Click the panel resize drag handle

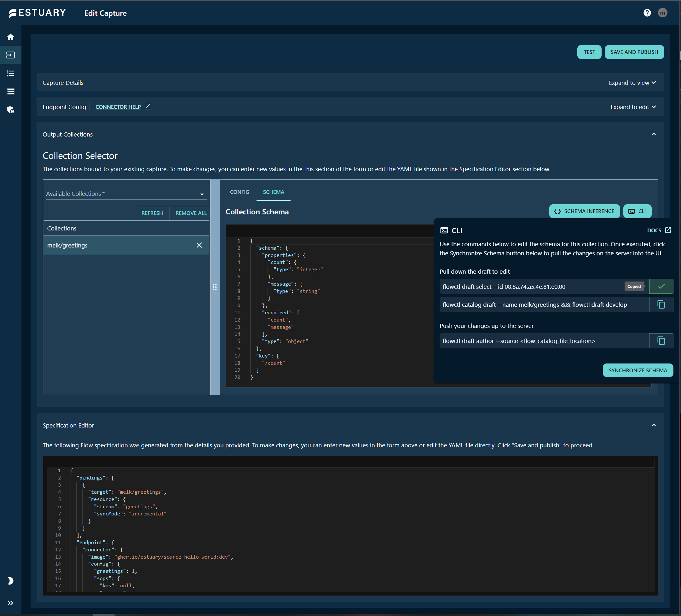click(215, 287)
